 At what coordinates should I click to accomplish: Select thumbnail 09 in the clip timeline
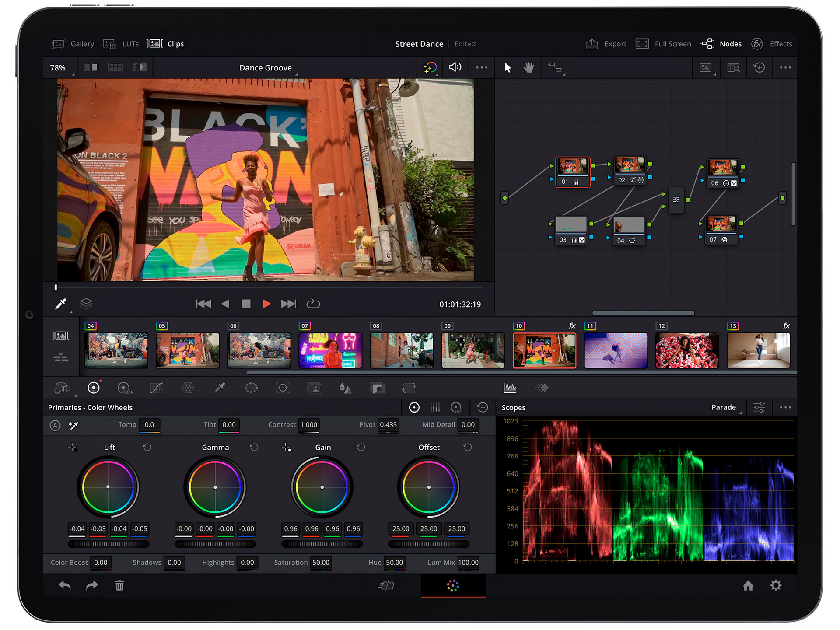pyautogui.click(x=473, y=350)
